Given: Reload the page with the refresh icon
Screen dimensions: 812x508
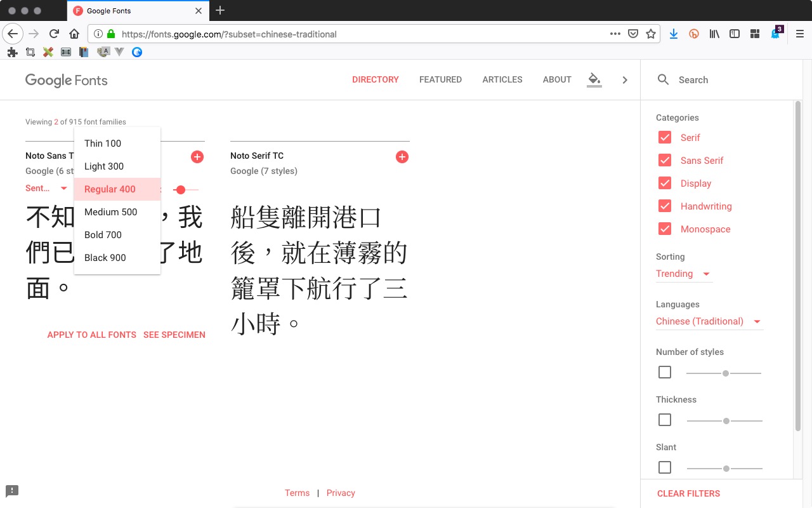Looking at the screenshot, I should 54,34.
